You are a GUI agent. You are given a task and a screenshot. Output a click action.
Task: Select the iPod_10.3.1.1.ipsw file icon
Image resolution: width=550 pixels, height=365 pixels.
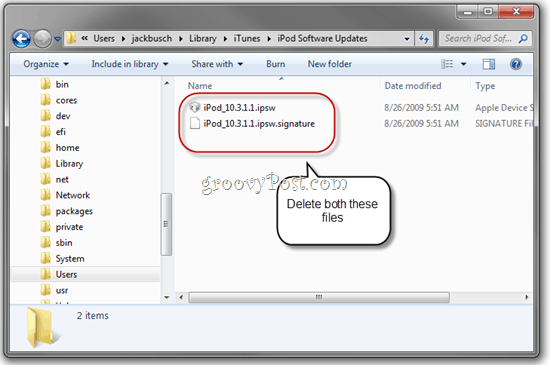[195, 107]
